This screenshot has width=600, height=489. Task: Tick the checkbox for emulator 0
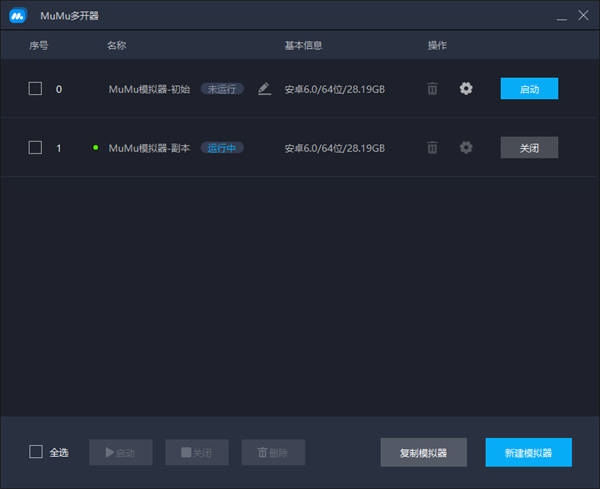click(35, 88)
